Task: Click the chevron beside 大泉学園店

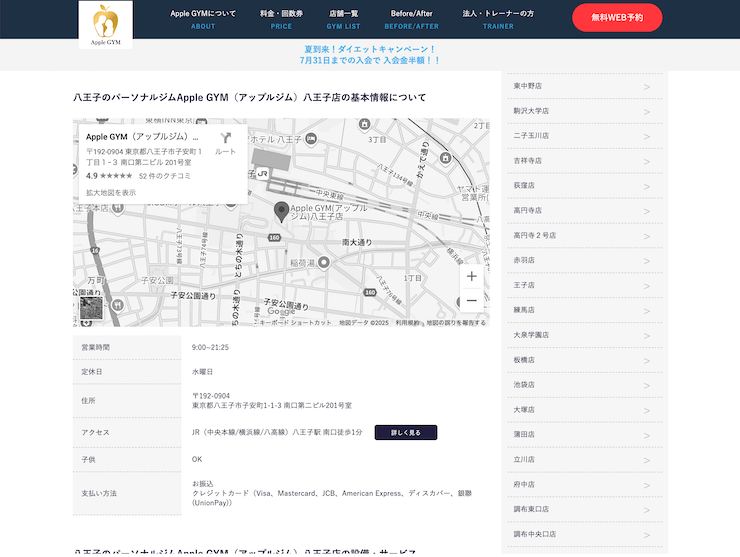Action: click(647, 336)
